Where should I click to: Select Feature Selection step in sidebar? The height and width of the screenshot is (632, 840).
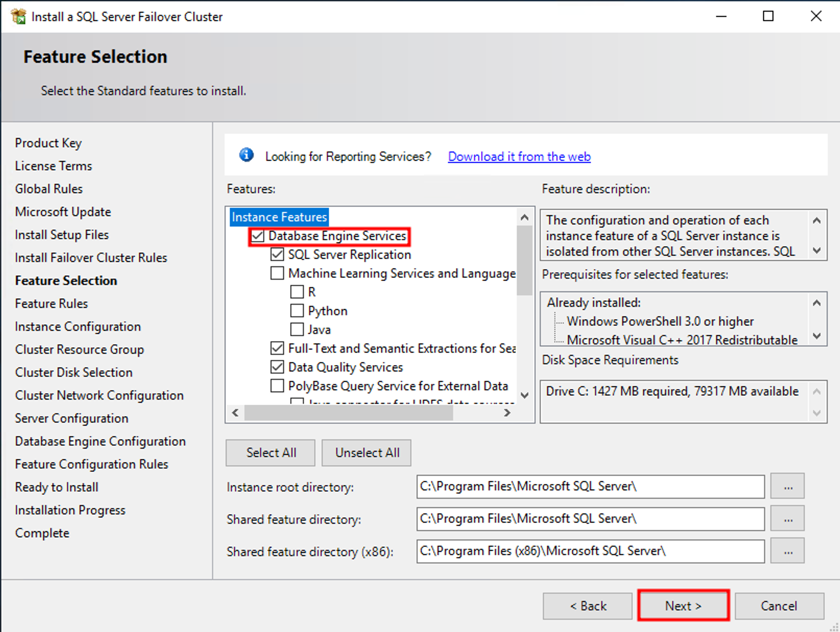click(66, 281)
